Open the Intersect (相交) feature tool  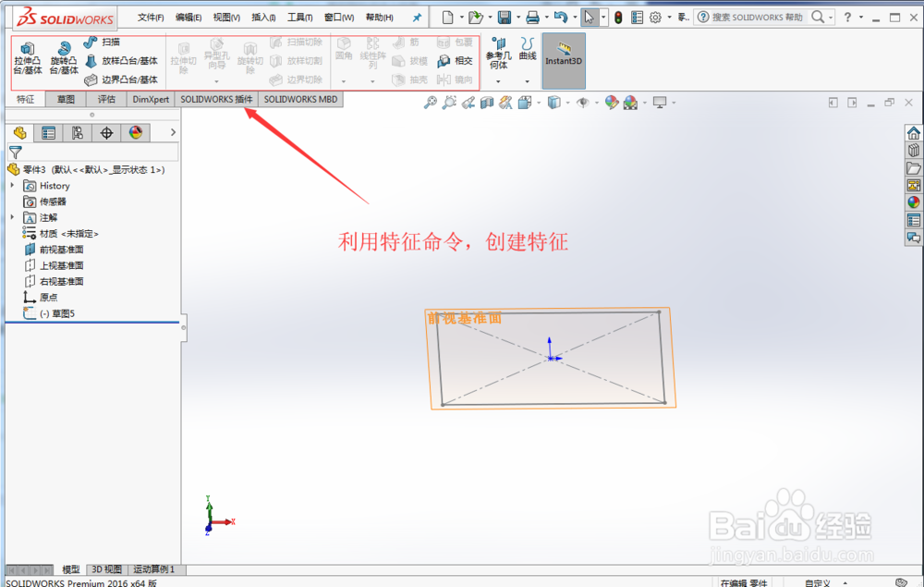(455, 61)
